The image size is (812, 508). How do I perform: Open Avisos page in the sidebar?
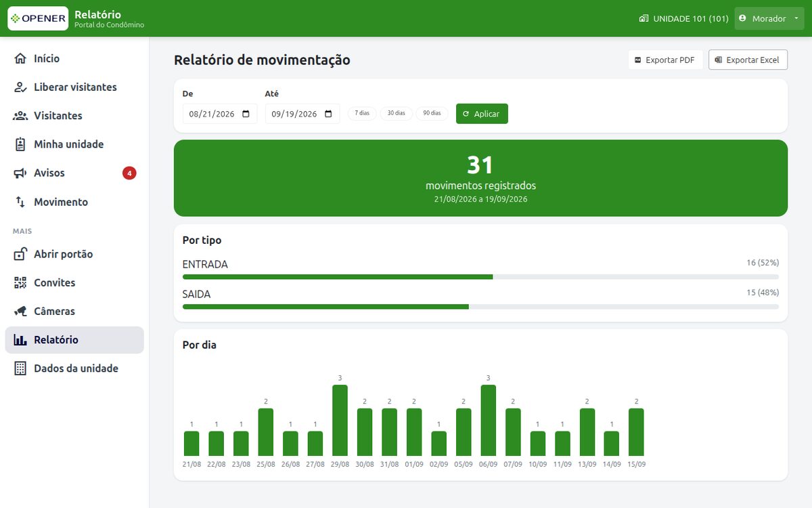coord(74,173)
